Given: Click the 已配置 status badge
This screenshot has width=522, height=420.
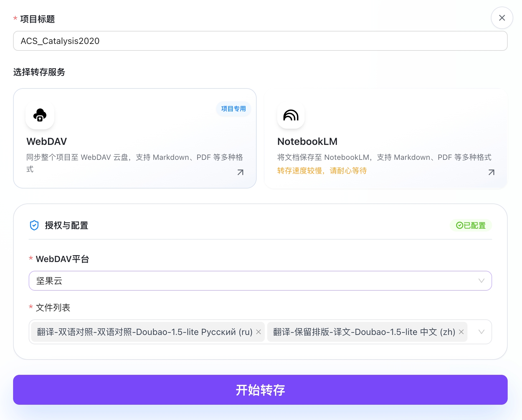Looking at the screenshot, I should (x=471, y=225).
